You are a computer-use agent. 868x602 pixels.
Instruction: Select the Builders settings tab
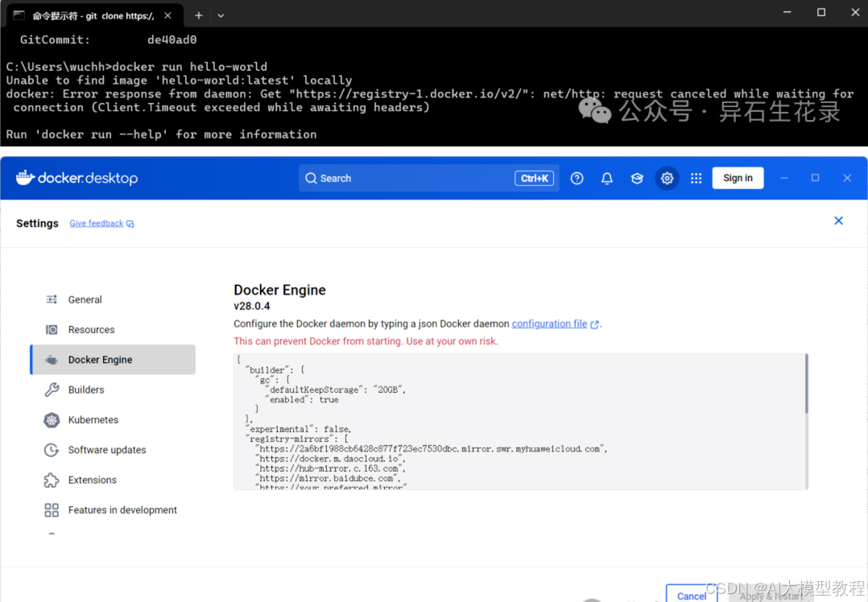pyautogui.click(x=113, y=390)
